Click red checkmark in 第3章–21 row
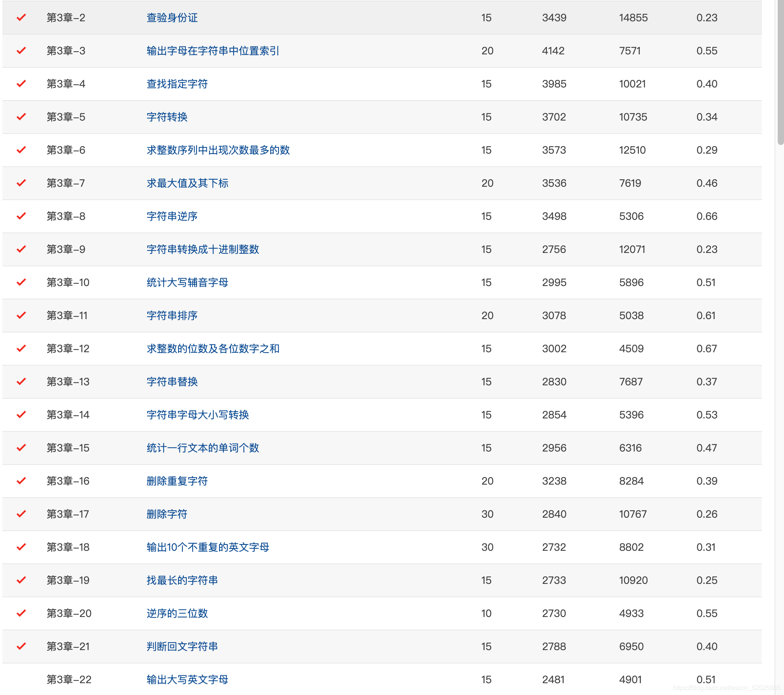Screen dimensions: 784x695 point(21,646)
